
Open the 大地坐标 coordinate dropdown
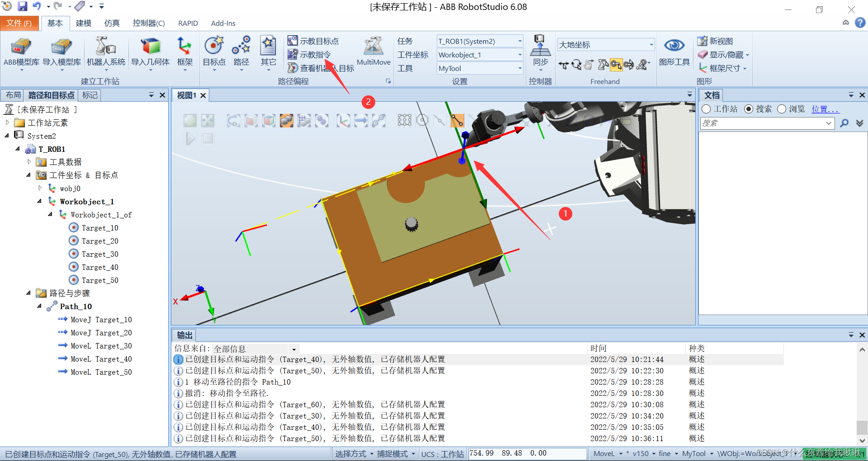click(651, 44)
